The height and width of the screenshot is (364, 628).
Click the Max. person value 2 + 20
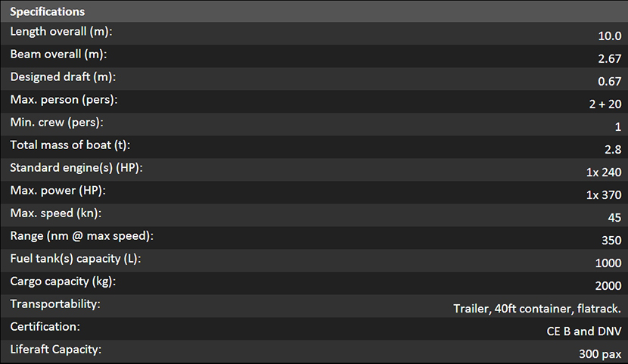click(x=605, y=104)
